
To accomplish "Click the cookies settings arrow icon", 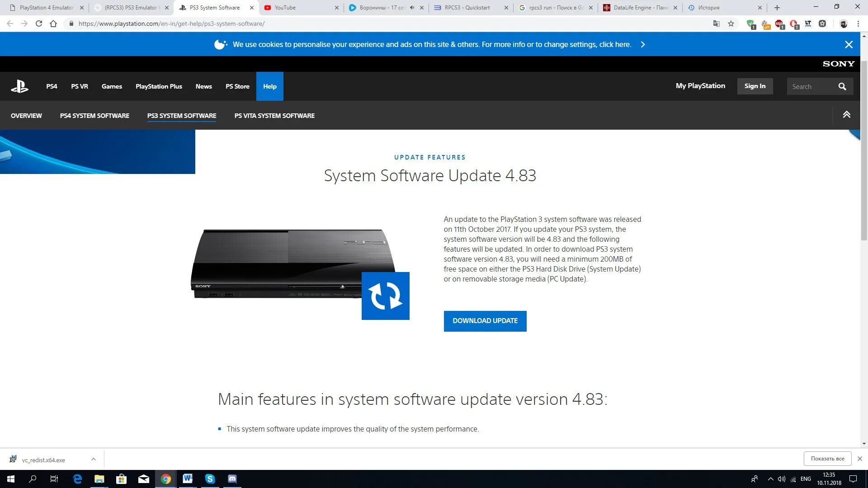I will click(x=643, y=44).
